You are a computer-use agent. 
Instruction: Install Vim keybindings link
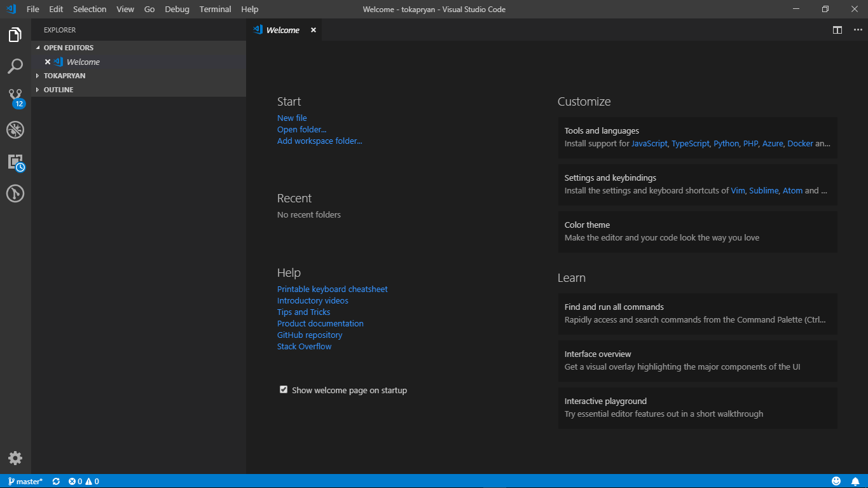pyautogui.click(x=738, y=191)
